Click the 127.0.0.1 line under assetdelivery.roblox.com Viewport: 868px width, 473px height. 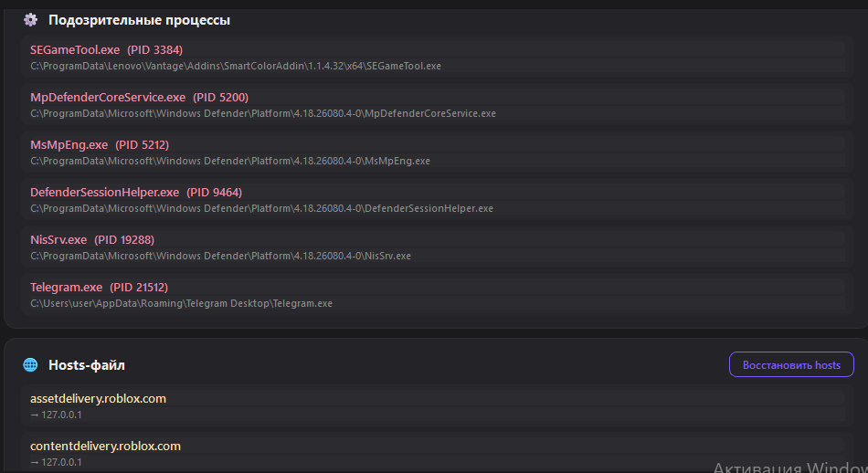pyautogui.click(x=56, y=415)
